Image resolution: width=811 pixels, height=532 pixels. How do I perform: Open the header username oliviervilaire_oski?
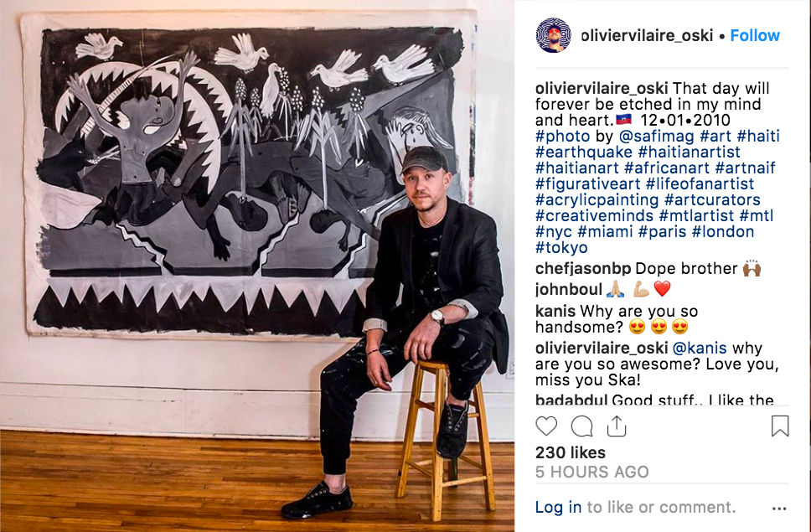click(646, 35)
